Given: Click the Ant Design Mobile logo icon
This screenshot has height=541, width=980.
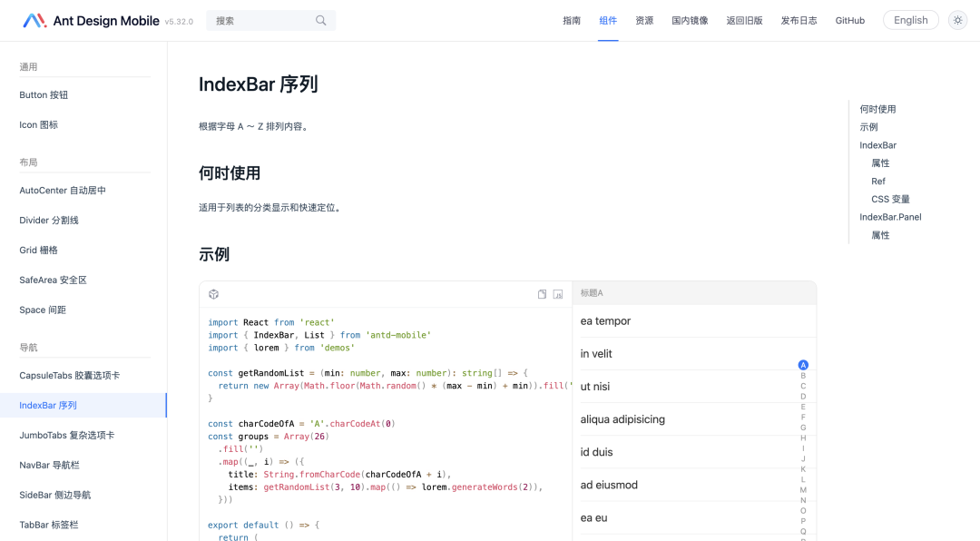Looking at the screenshot, I should coord(34,21).
